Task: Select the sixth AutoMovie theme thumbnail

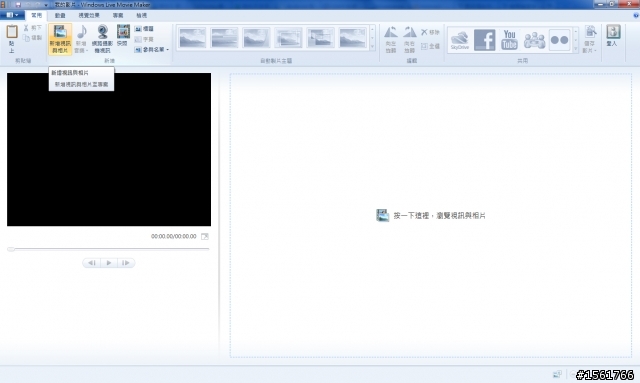Action: point(353,38)
